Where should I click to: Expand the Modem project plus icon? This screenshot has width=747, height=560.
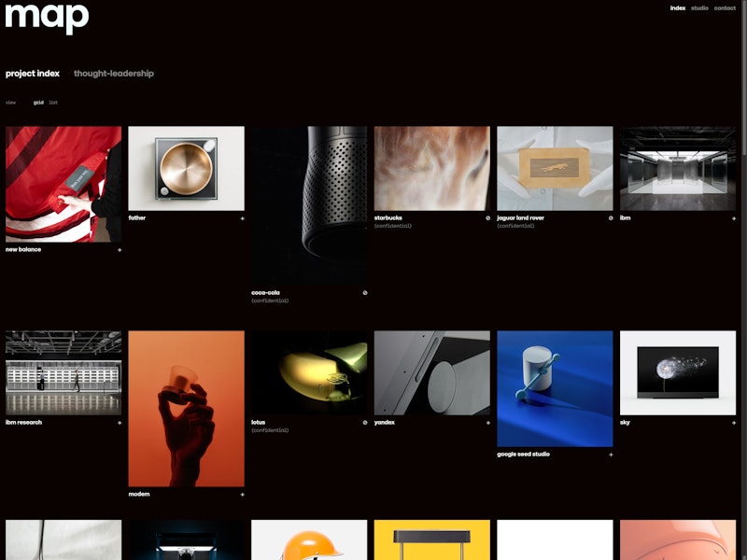(243, 495)
